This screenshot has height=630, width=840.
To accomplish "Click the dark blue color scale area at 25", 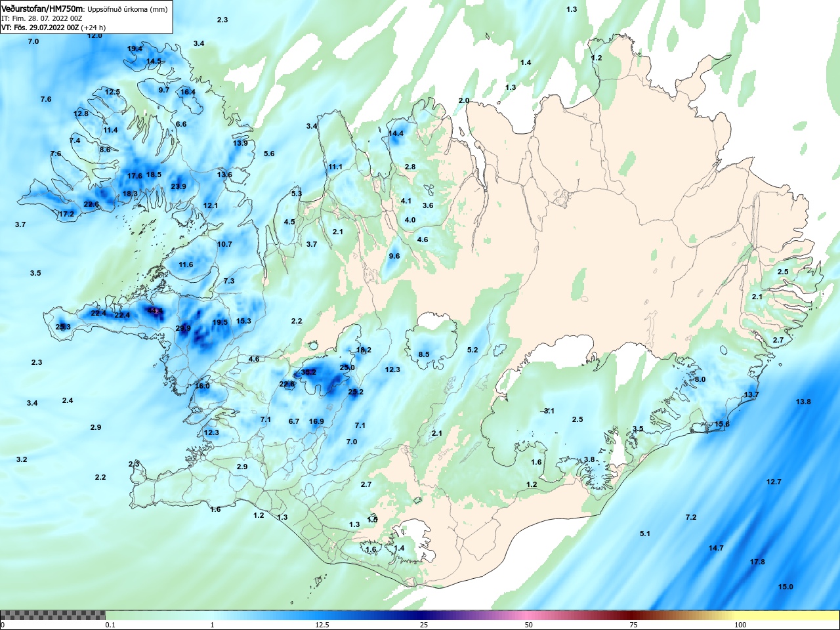I will click(425, 616).
